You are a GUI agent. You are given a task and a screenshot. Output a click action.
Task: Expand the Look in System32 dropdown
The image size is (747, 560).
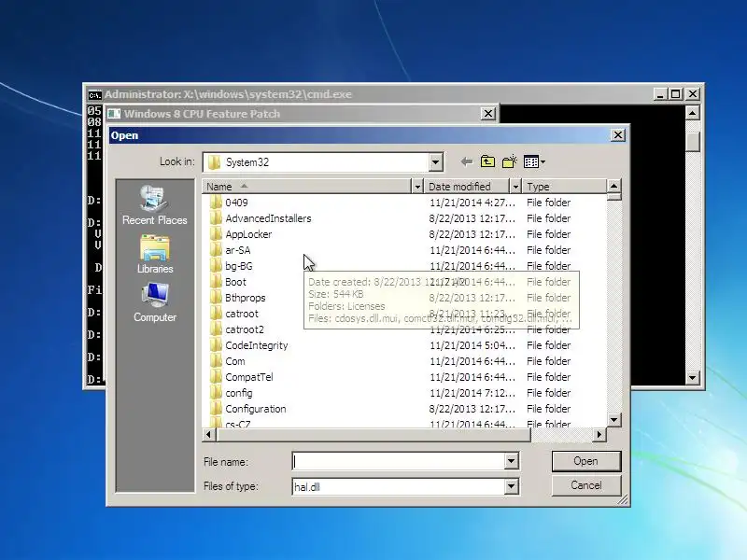[435, 162]
